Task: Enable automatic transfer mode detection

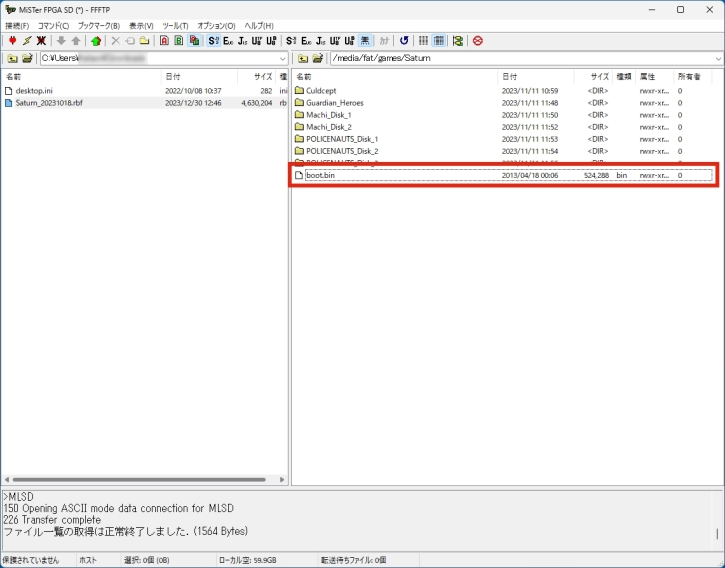Action: click(194, 41)
